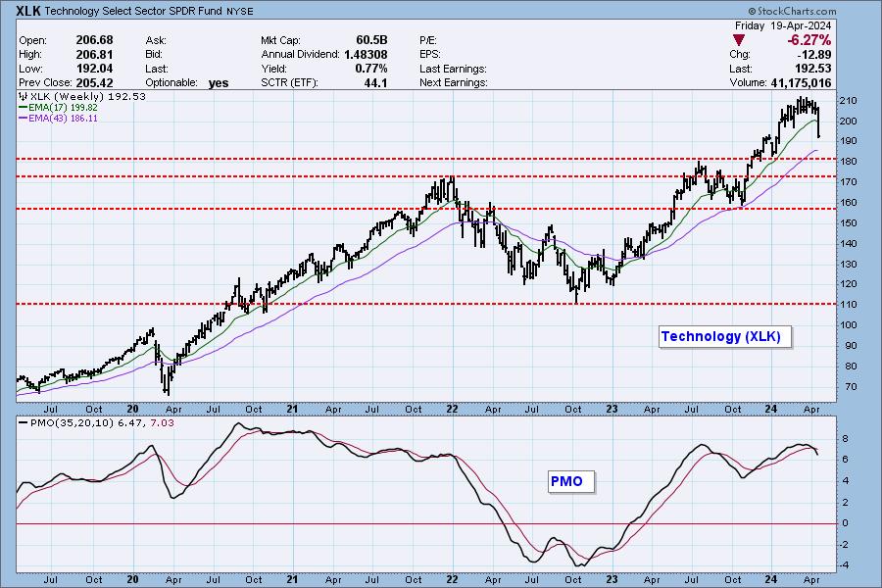Click the year 22 label on price chart axis
The height and width of the screenshot is (588, 882).
(452, 409)
